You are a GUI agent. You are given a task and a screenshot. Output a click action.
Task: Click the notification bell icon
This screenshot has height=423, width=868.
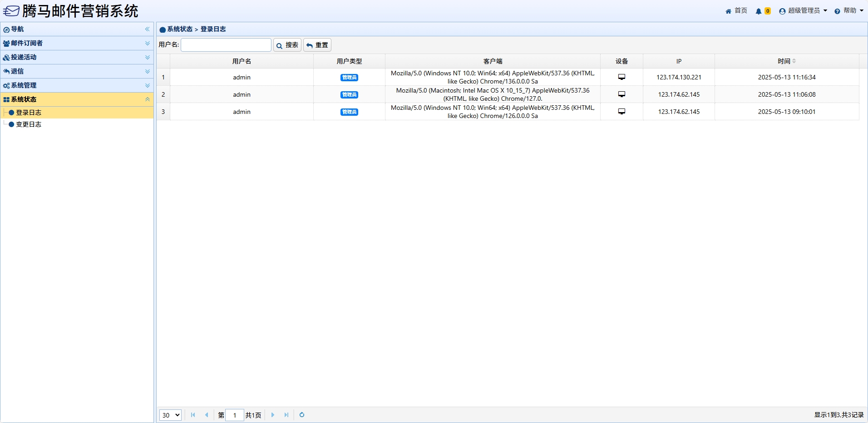758,11
